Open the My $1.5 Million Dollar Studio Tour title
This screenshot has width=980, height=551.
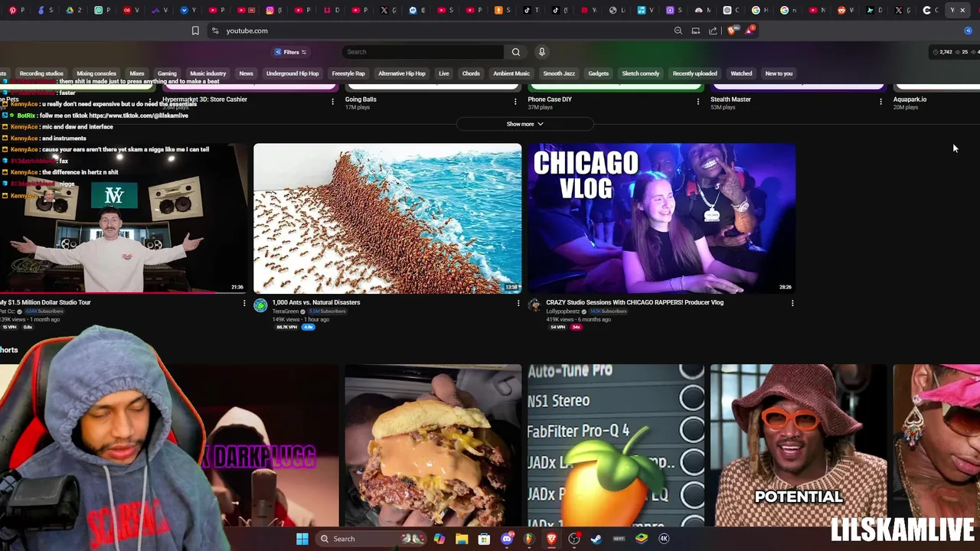pyautogui.click(x=45, y=302)
